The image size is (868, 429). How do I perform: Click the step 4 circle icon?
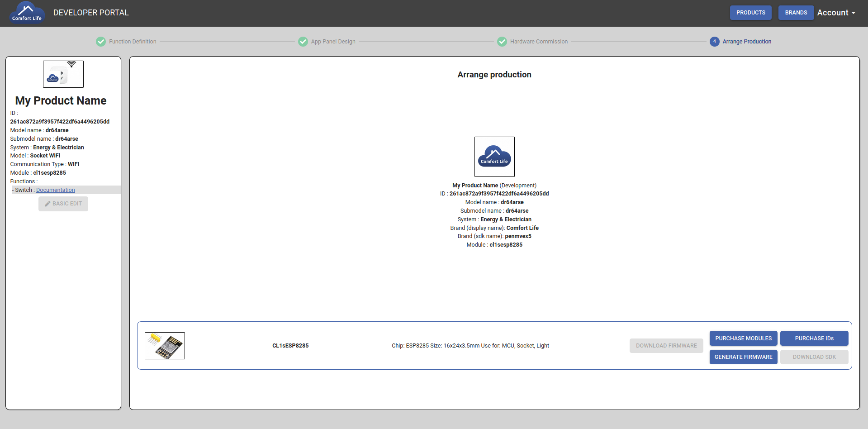point(714,42)
